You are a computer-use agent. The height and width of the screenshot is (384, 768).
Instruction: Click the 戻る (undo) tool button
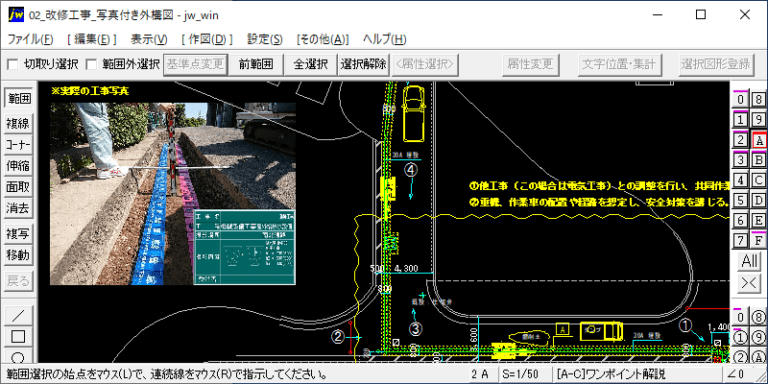19,281
